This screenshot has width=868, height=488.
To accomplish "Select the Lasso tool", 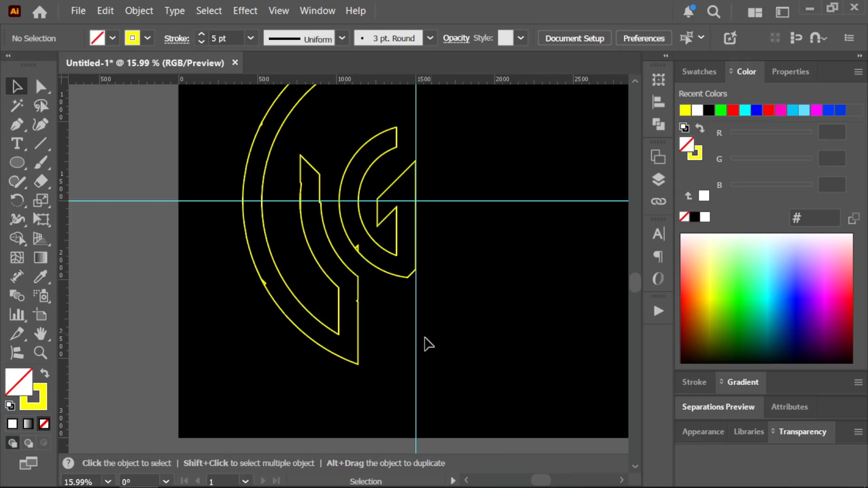I will tap(41, 105).
